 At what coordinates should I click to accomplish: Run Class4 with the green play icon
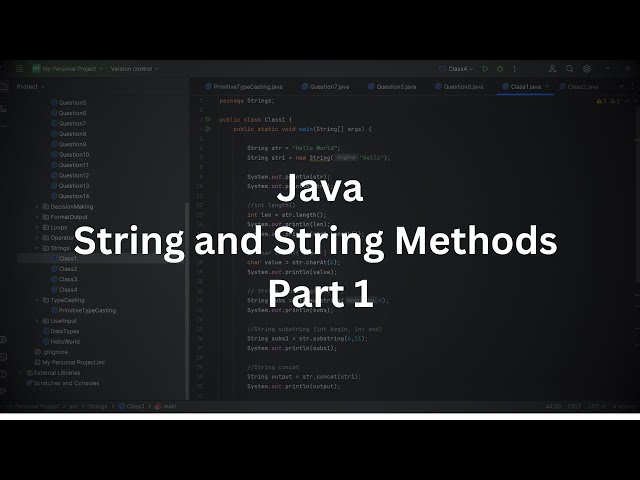(x=485, y=69)
